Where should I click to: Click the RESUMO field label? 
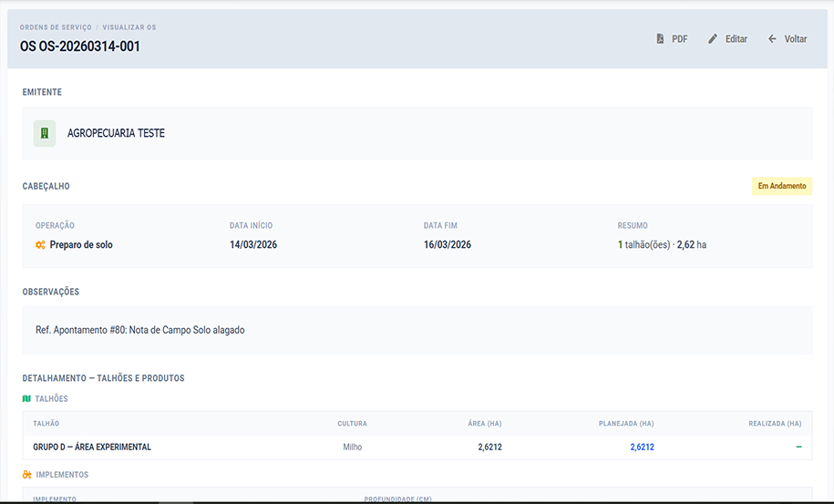click(633, 226)
